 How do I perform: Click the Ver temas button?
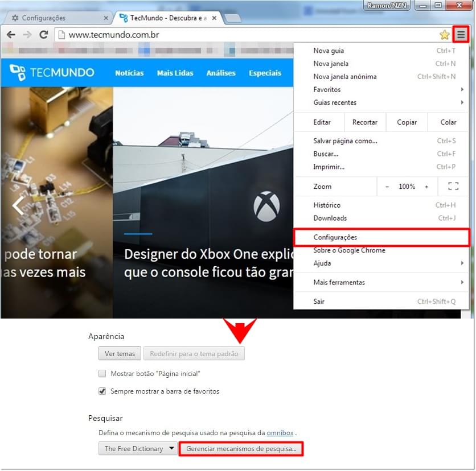[120, 354]
